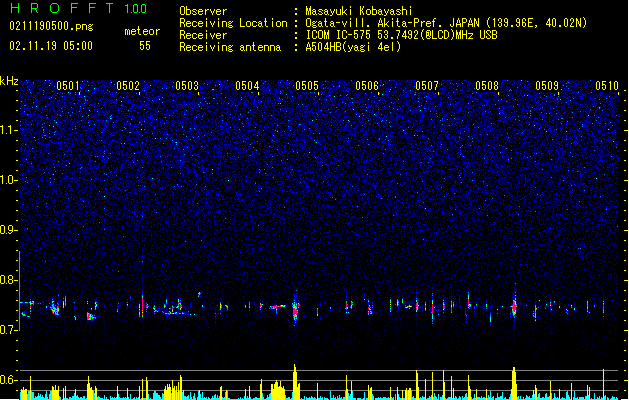The image size is (629, 400).
Task: Click the kHz axis unit label
Action: 9,81
